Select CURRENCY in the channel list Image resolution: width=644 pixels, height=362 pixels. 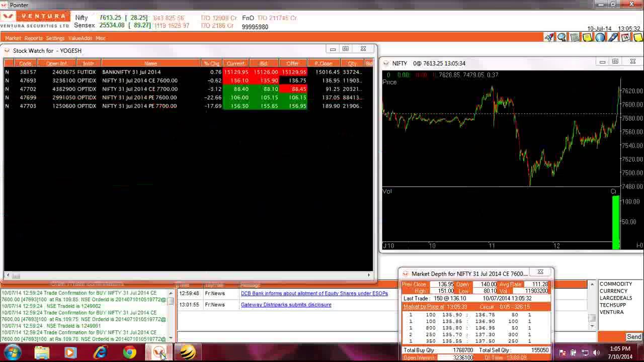613,291
